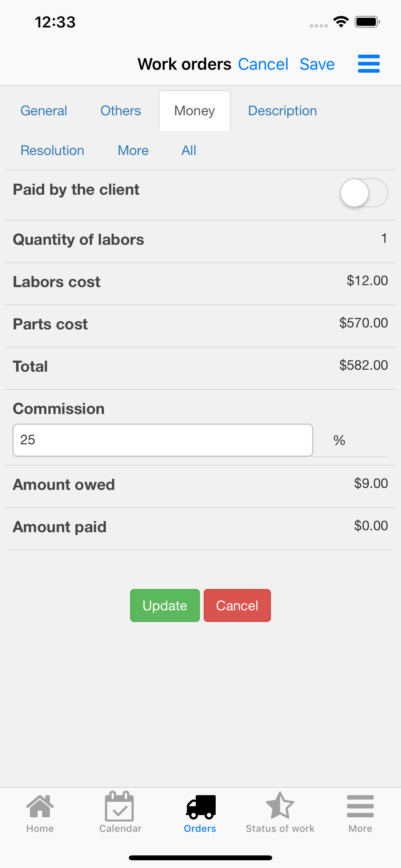This screenshot has height=868, width=401.
Task: Go to the Description tab
Action: [x=283, y=111]
